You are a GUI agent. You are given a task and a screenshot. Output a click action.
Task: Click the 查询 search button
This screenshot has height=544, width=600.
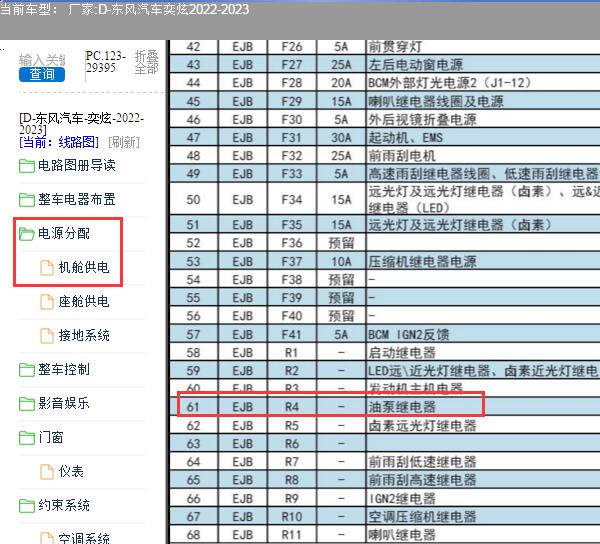tap(42, 74)
